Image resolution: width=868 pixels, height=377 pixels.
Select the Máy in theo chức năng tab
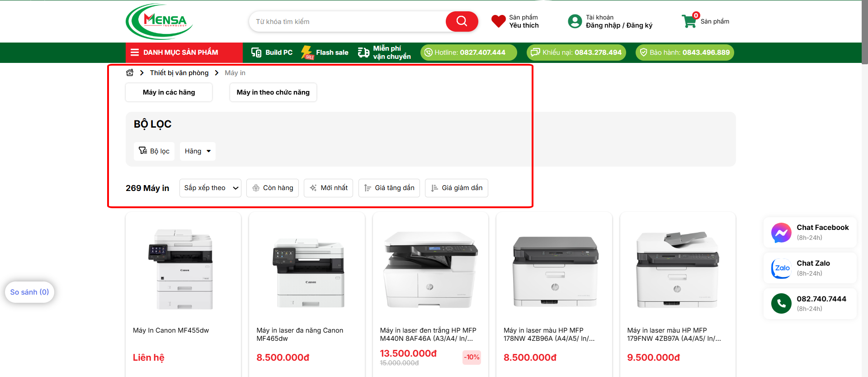point(273,92)
